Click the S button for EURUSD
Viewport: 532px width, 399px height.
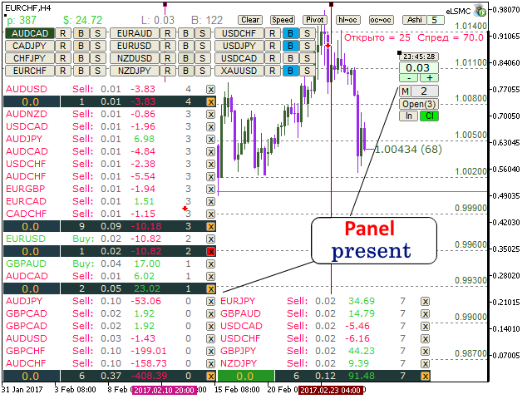pyautogui.click(x=203, y=47)
